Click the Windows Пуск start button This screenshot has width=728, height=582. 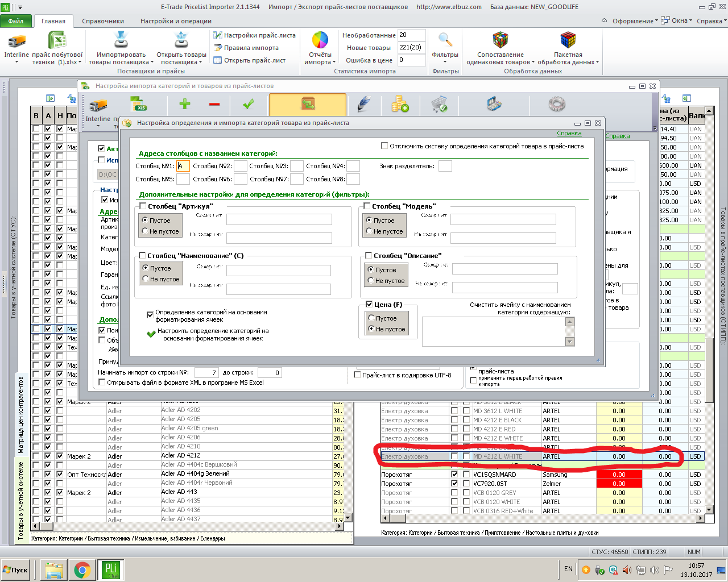click(16, 570)
